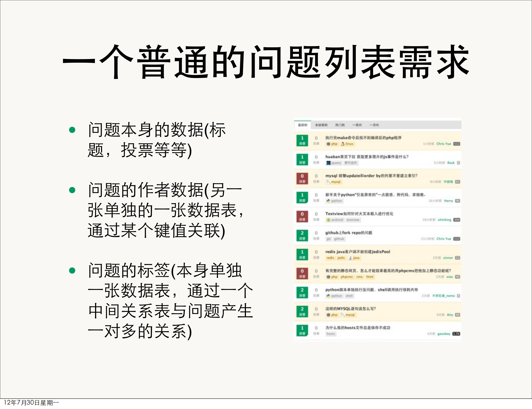The image size is (532, 409).
Task: Click the Python icon on Henry's question
Action: pos(329,201)
